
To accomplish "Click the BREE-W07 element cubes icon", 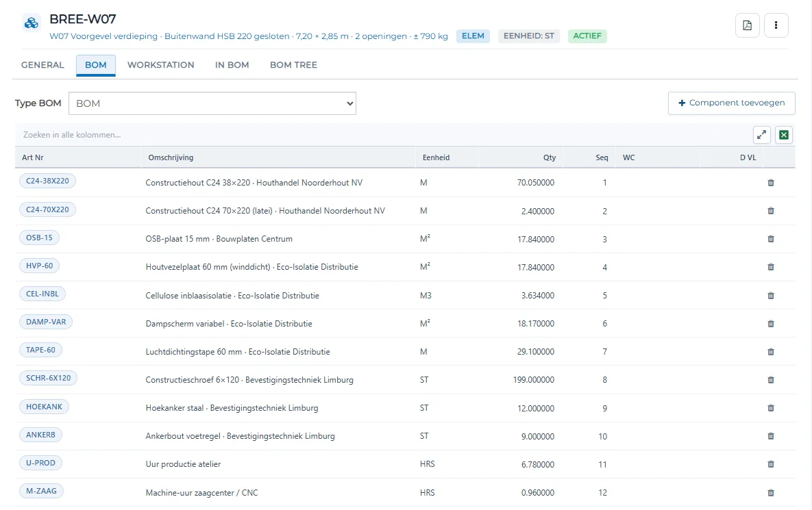I will [32, 23].
